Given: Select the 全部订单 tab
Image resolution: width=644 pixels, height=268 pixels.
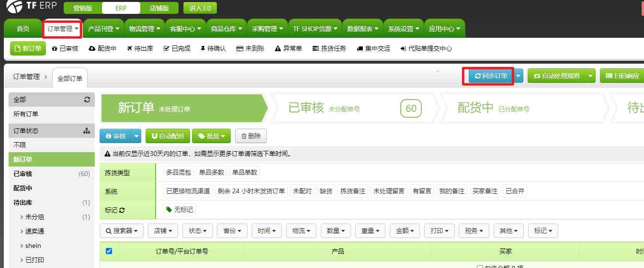Looking at the screenshot, I should click(70, 78).
